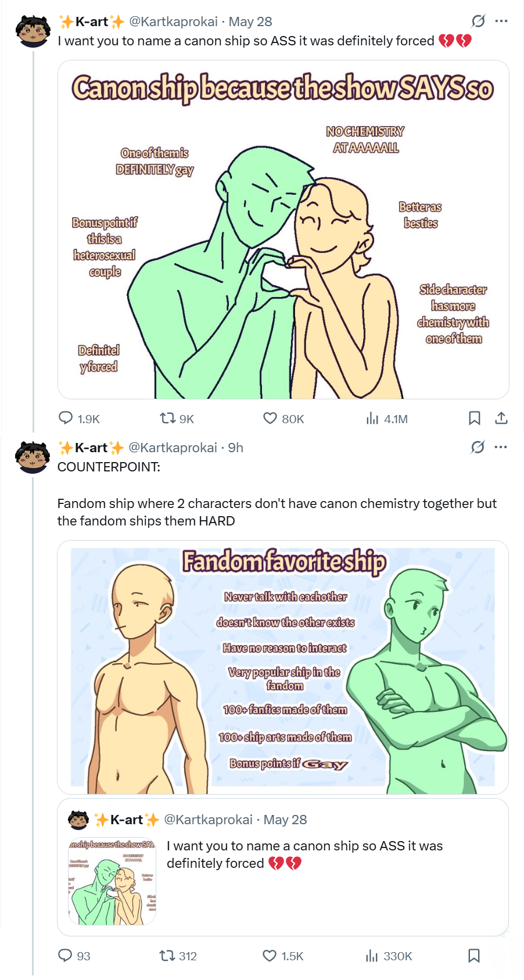Bookmark the first canon ship tweet
The width and height of the screenshot is (524, 980).
474,418
